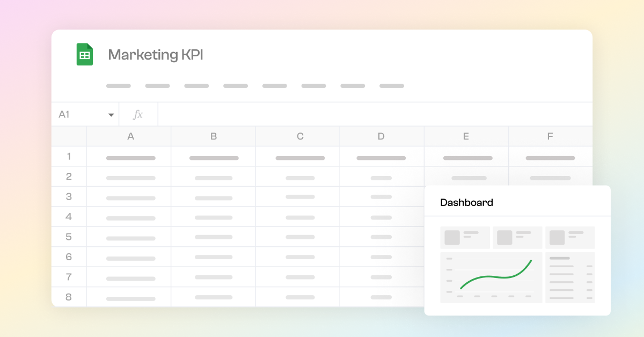Select row number 4
Image resolution: width=644 pixels, height=337 pixels.
[x=69, y=216]
